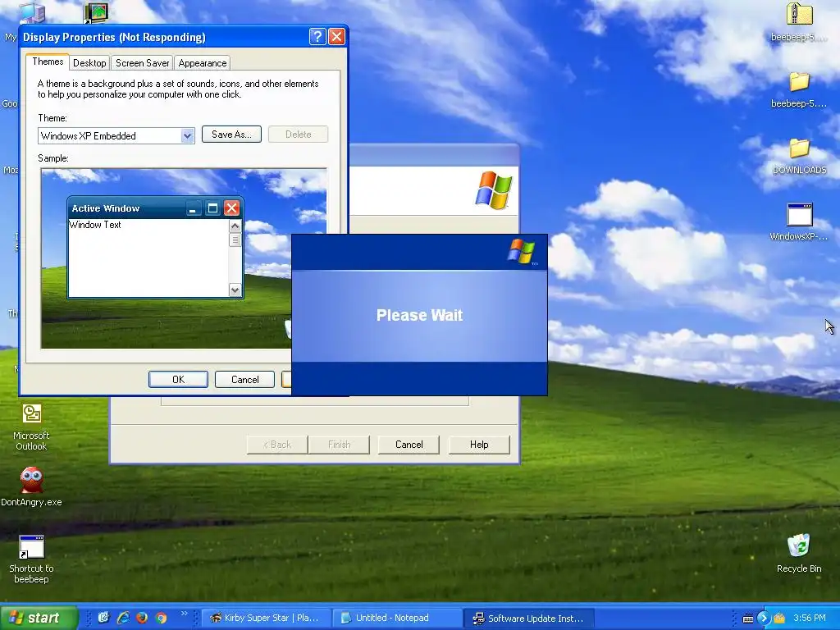Viewport: 840px width, 630px height.
Task: Click Cancel in Display Properties
Action: pyautogui.click(x=244, y=379)
